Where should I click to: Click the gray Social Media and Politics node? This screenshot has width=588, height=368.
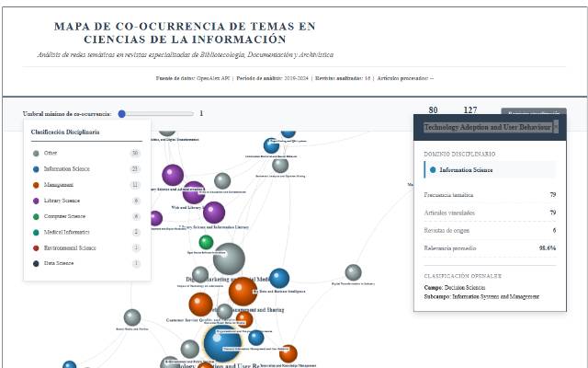[132, 317]
